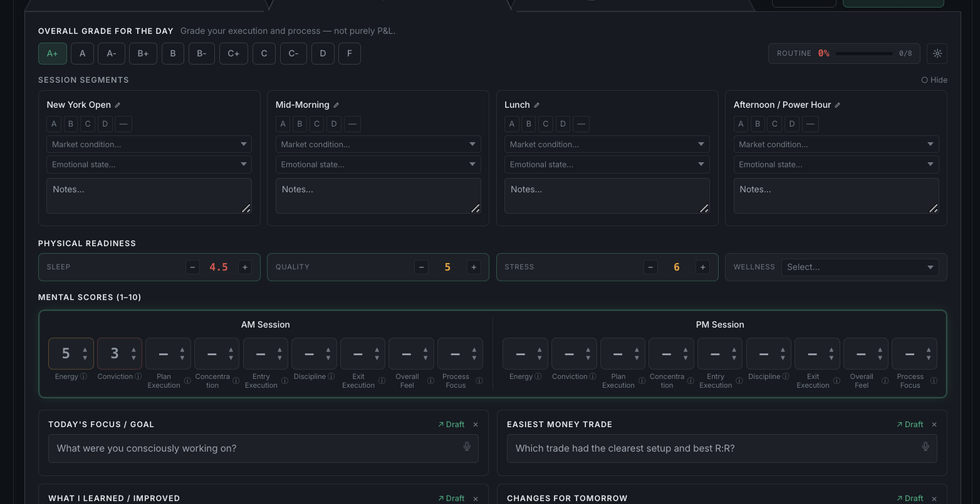Edit the Mid-Morning segment name

pos(336,105)
